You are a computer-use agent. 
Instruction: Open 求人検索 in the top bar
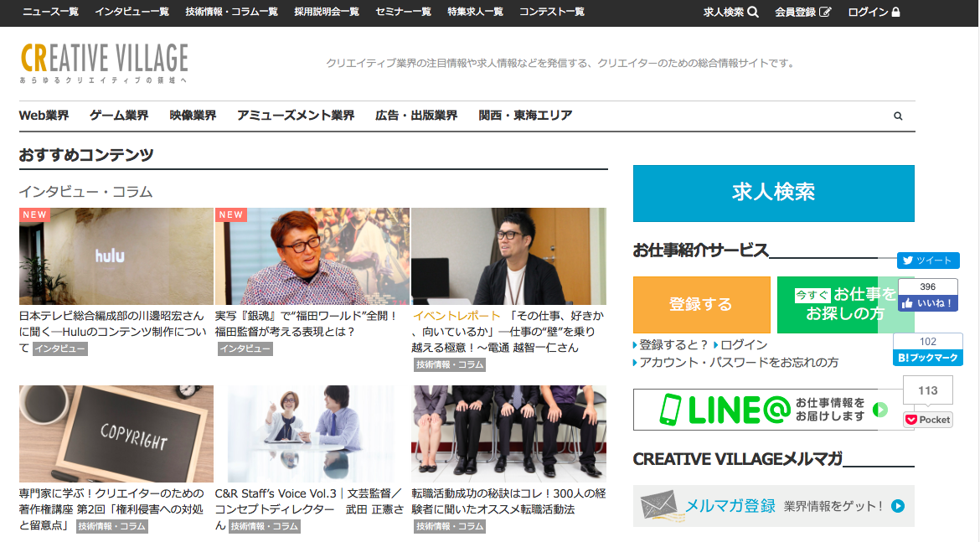[x=730, y=12]
